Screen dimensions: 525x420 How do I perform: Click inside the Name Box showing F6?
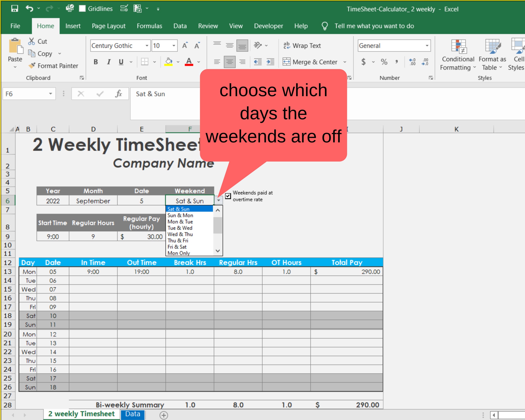(24, 93)
